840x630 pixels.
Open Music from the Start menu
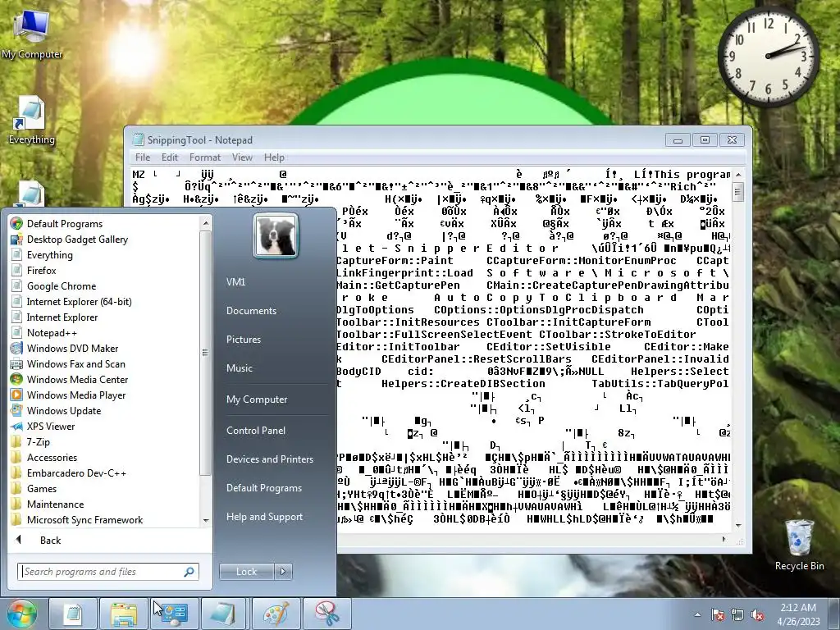(239, 368)
